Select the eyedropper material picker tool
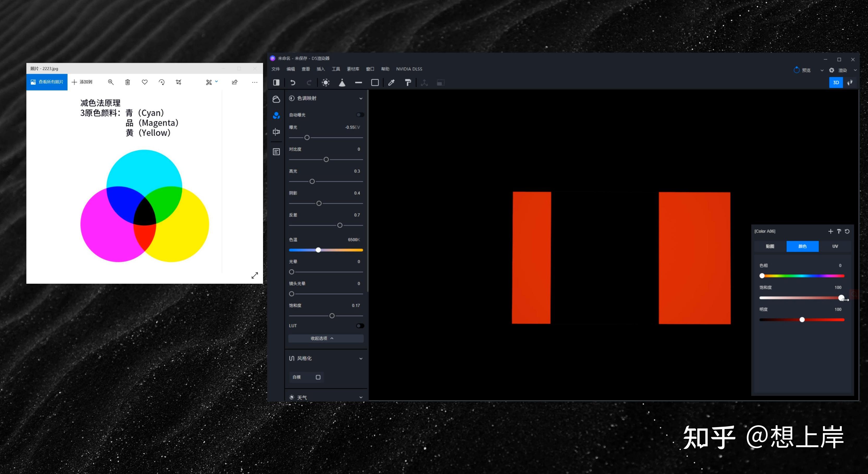This screenshot has height=474, width=868. tap(391, 83)
